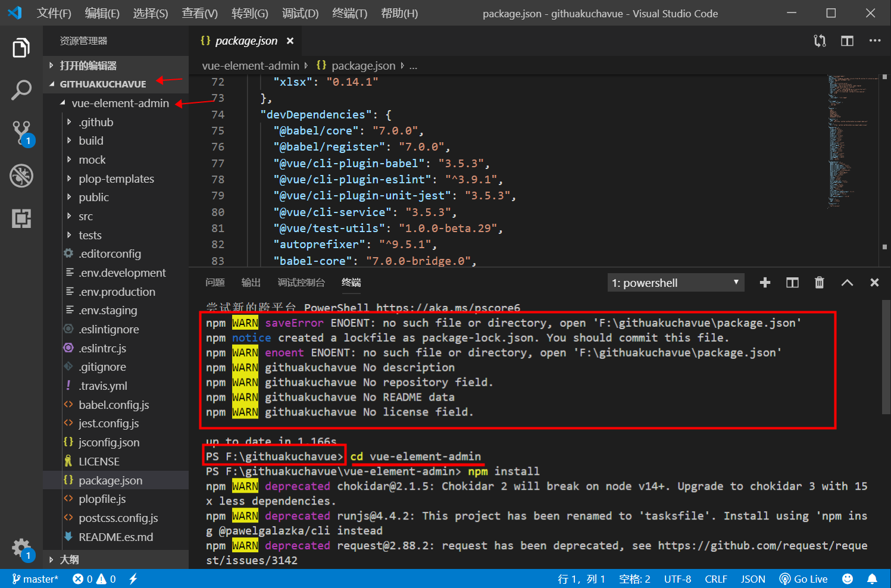Open the 编辑(E) menu
The height and width of the screenshot is (588, 891).
(x=102, y=13)
